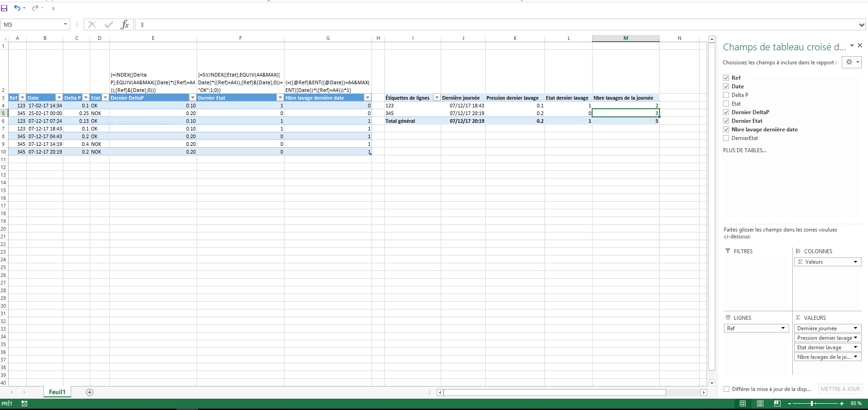Open the Insert Function fx icon
The height and width of the screenshot is (410, 868).
[x=125, y=24]
